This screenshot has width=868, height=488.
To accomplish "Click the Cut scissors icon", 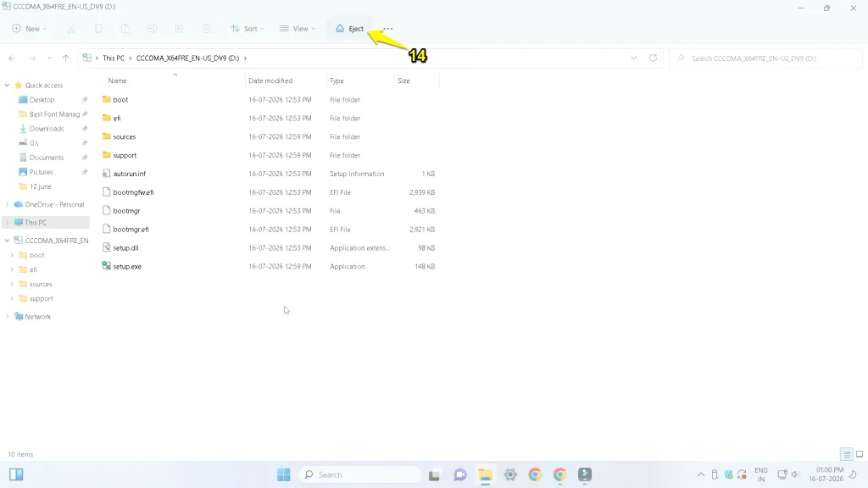I will click(x=71, y=29).
